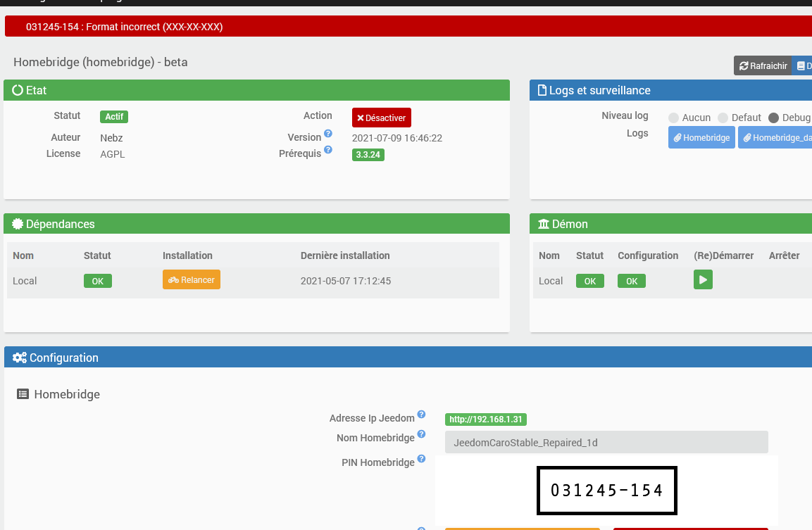Click the last installation date 2021-05-07 17:12:45
Screen dimensions: 812x530
click(x=346, y=281)
